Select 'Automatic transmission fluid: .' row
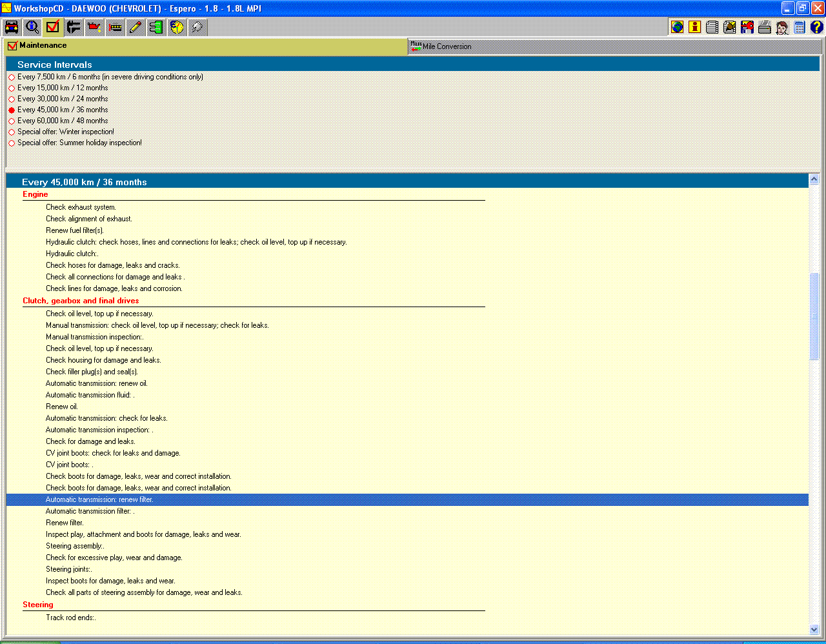Viewport: 826px width, 644px height. click(407, 395)
